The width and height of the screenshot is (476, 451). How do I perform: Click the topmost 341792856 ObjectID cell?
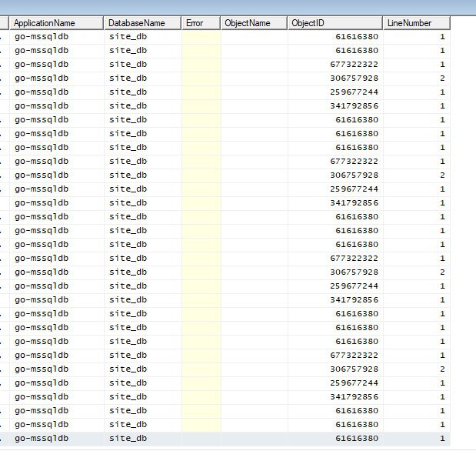tap(354, 106)
